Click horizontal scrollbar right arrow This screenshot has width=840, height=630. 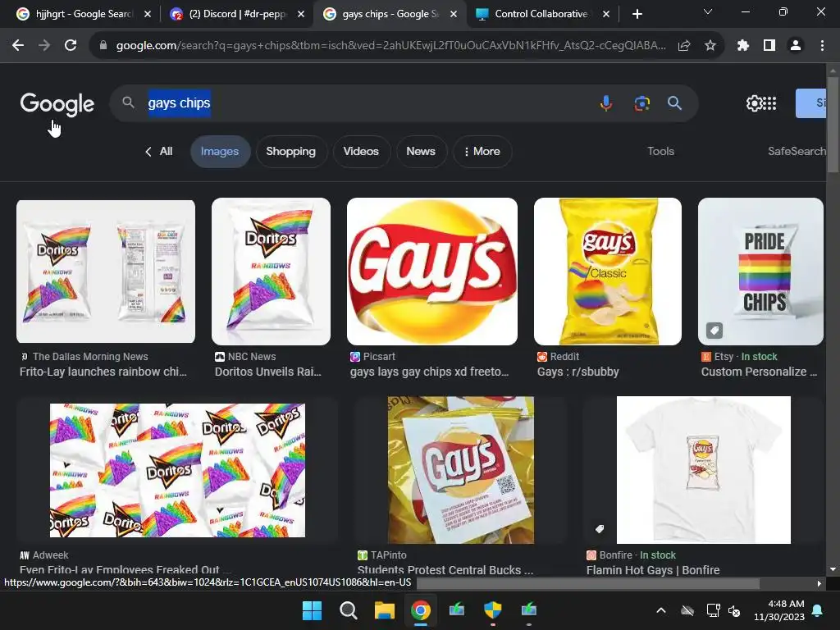pos(819,583)
